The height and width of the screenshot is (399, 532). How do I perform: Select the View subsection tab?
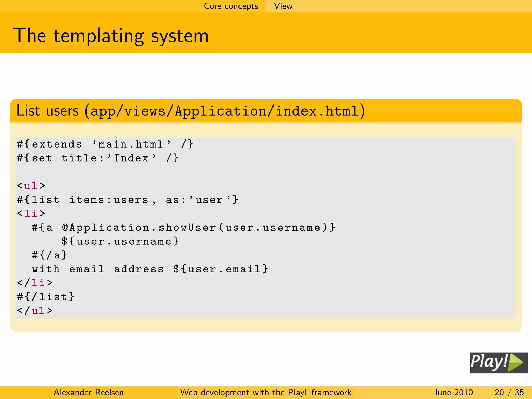click(283, 6)
